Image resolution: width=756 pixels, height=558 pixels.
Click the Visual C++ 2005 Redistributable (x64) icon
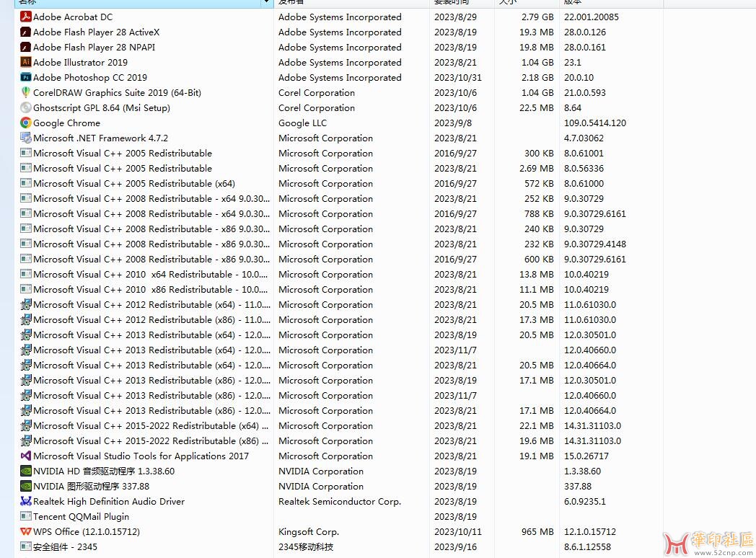point(25,184)
